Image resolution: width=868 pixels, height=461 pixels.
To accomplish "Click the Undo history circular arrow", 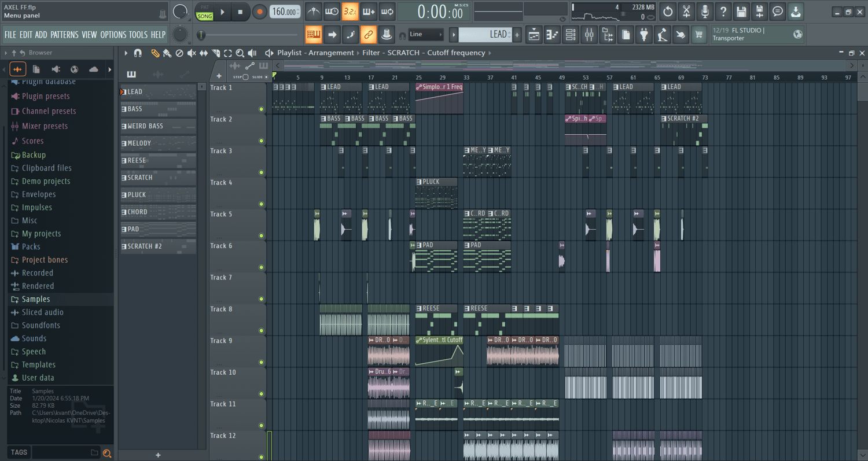I will pyautogui.click(x=668, y=11).
